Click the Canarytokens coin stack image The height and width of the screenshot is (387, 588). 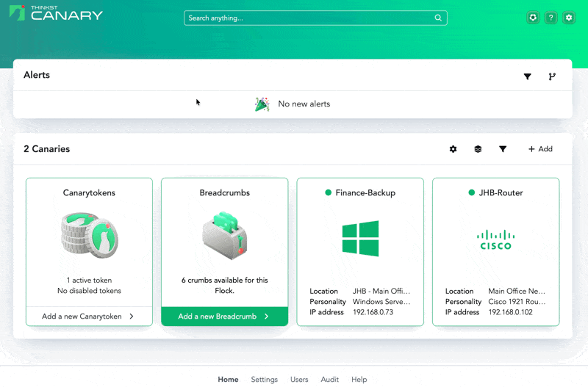(x=89, y=235)
